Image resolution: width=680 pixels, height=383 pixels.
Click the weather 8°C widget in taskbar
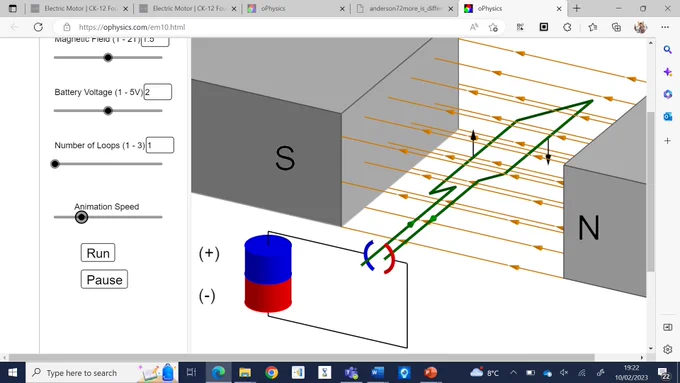[485, 373]
